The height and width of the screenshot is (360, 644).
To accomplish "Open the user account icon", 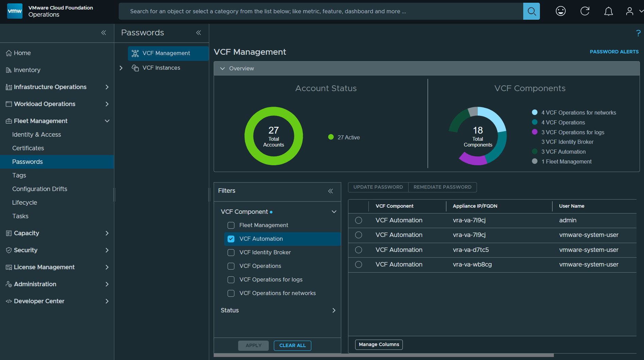I will tap(630, 11).
